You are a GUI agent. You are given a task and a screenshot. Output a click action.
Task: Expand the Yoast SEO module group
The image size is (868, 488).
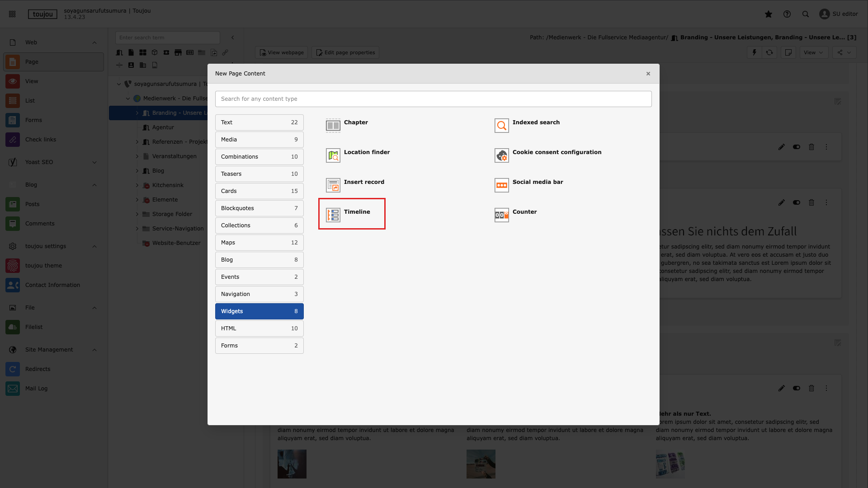click(94, 162)
